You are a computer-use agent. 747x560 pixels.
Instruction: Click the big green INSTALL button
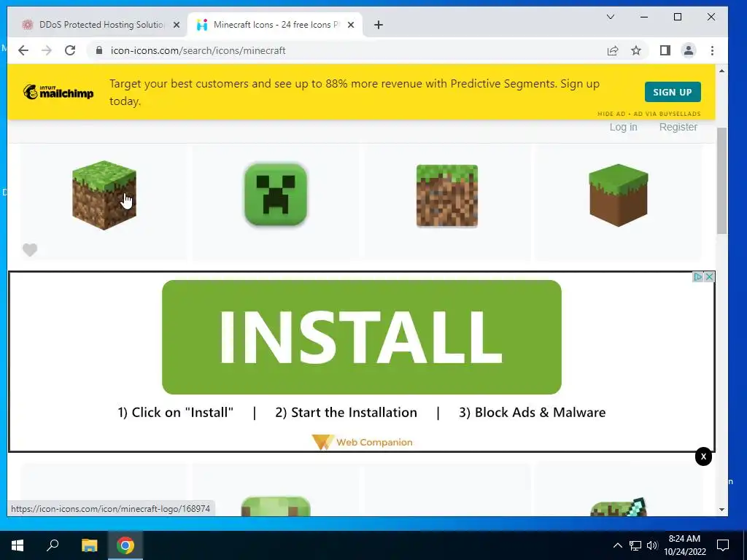[362, 337]
